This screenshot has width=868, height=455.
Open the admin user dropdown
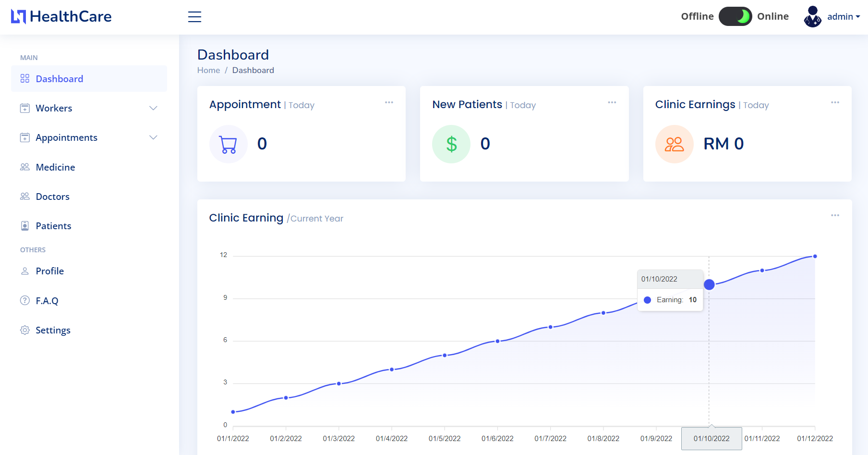pos(843,17)
